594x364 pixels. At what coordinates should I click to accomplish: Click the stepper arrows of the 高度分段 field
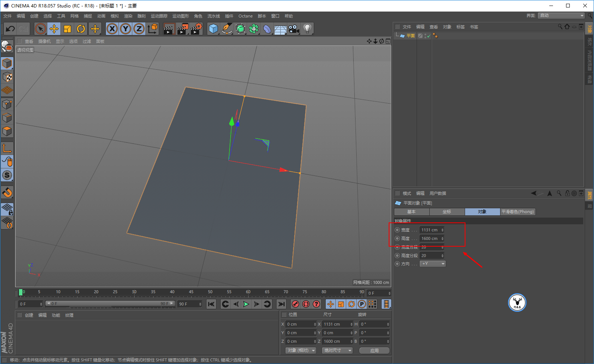pos(442,256)
